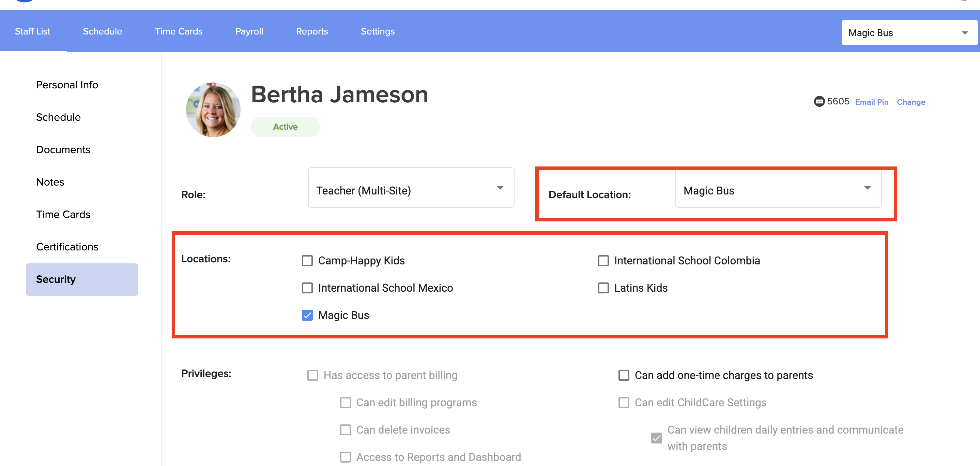
Task: Click Bertha Jameson's profile photo
Action: (213, 110)
